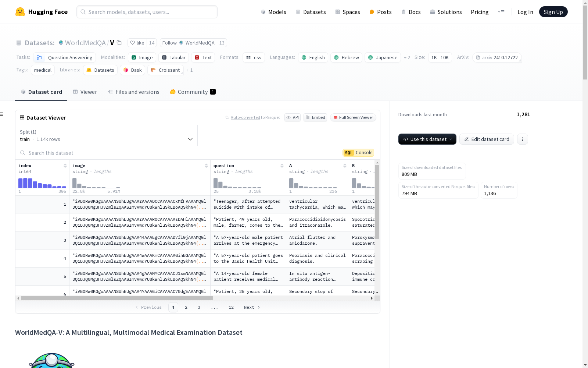Screen dimensions: 588x368
Task: Switch to the Viewer tab
Action: [85, 92]
